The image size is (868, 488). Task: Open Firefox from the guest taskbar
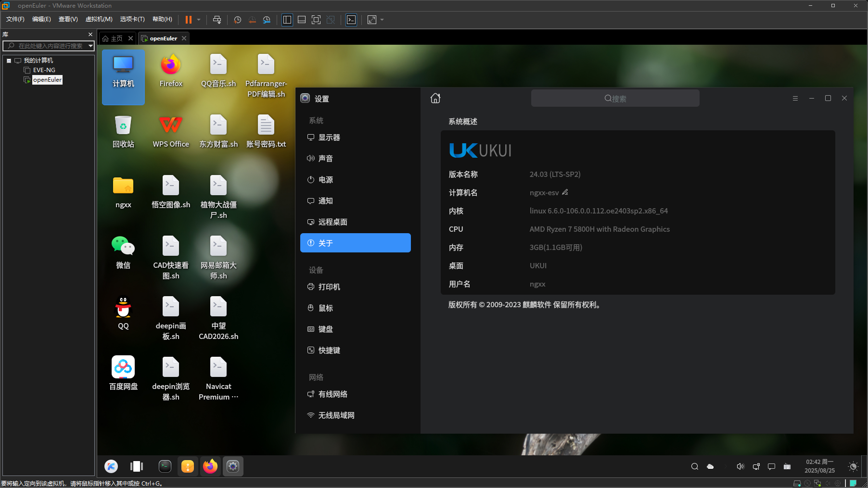coord(210,466)
